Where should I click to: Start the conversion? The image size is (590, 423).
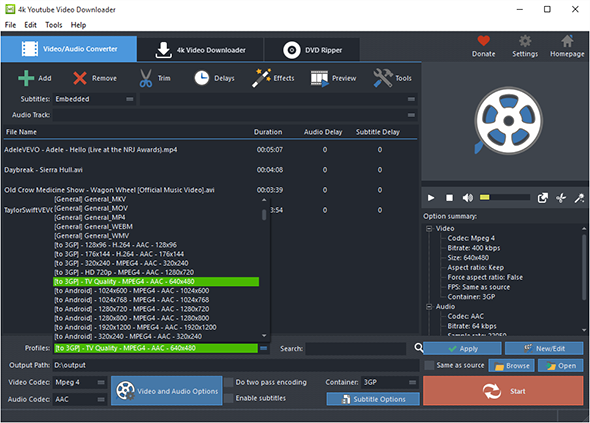coord(503,391)
